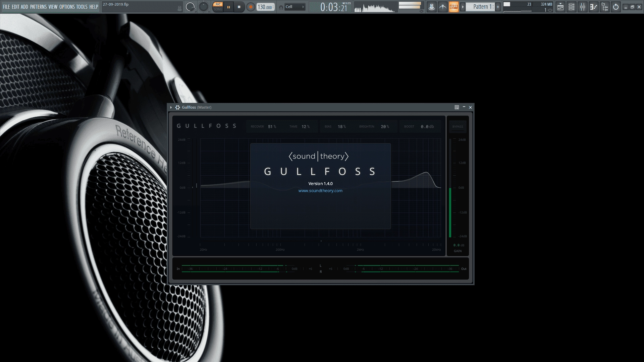Switch to SONG playback mode

click(218, 9)
